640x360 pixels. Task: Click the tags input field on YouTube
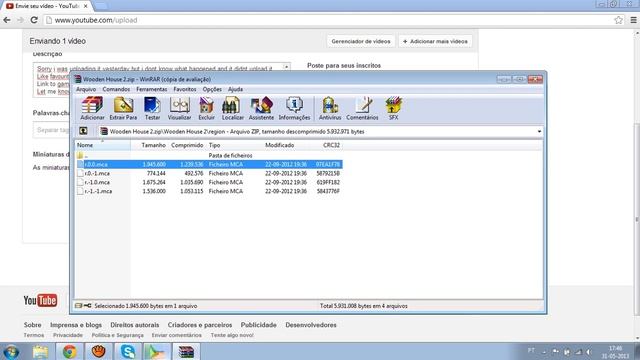pos(51,130)
